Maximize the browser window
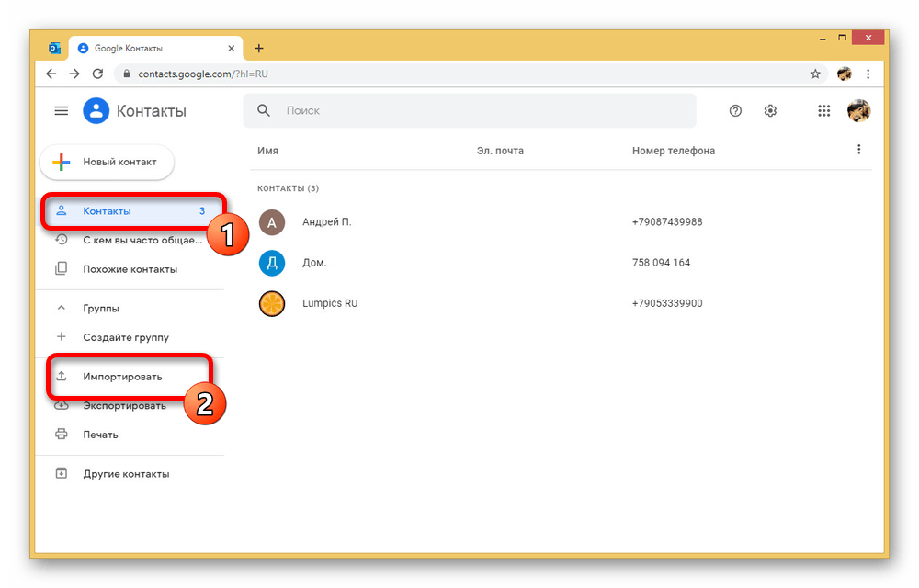The height and width of the screenshot is (588, 919). point(842,38)
